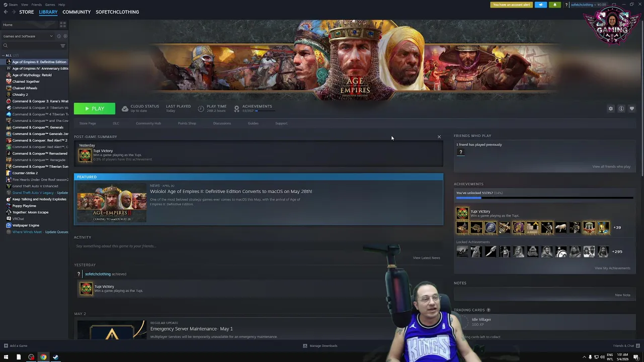Open the Games menu

pyautogui.click(x=50, y=5)
